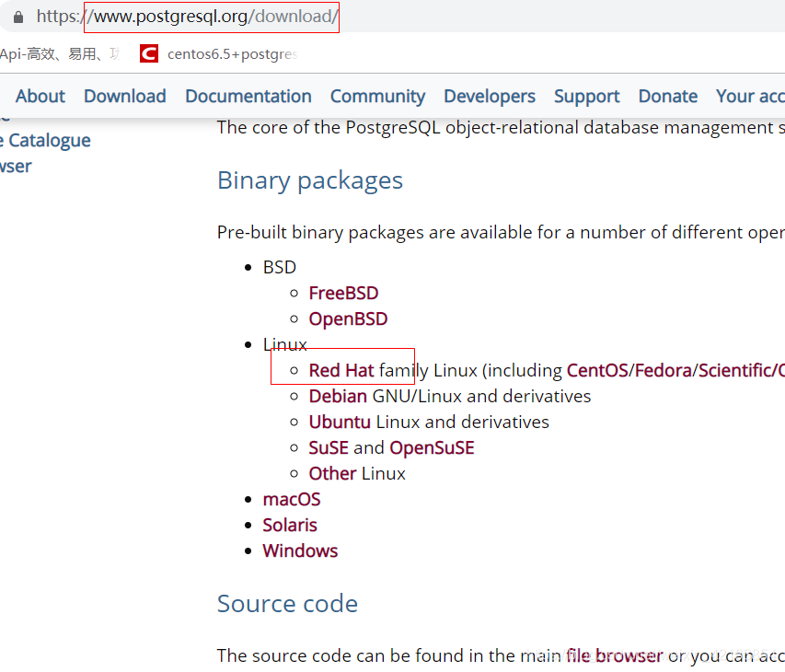The width and height of the screenshot is (785, 672).
Task: Open Your account nav item
Action: 750,96
